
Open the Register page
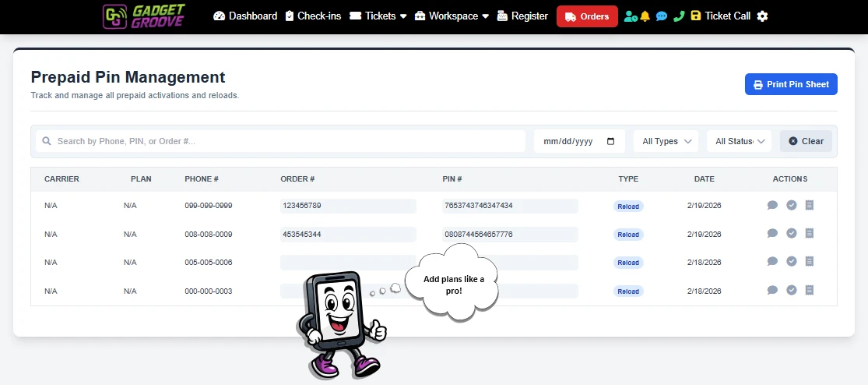(x=522, y=16)
